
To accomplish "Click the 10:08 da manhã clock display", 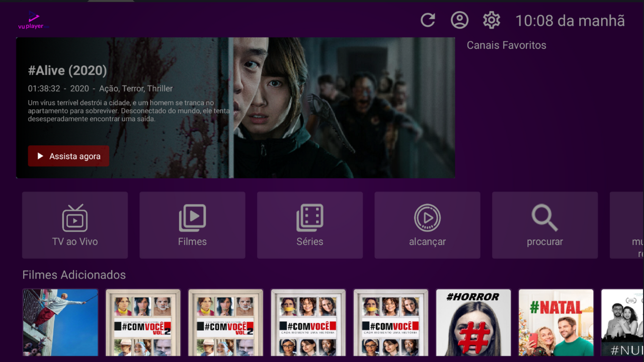I will pos(570,21).
